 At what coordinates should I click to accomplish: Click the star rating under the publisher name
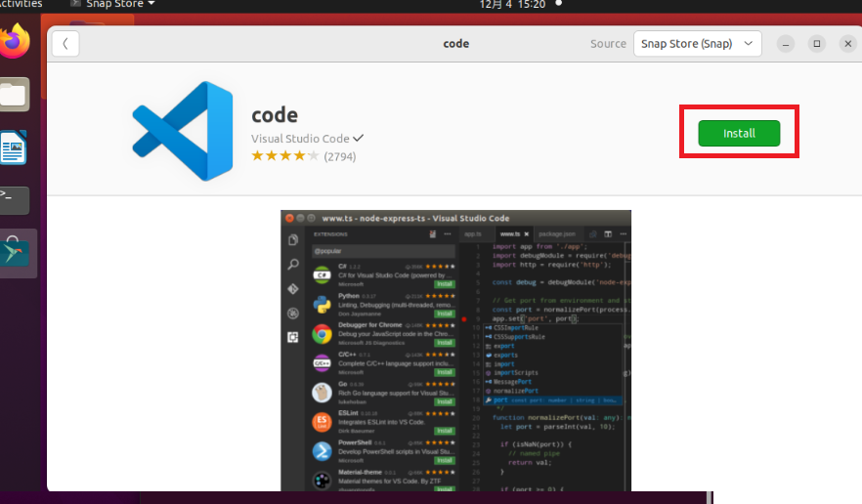pyautogui.click(x=284, y=156)
